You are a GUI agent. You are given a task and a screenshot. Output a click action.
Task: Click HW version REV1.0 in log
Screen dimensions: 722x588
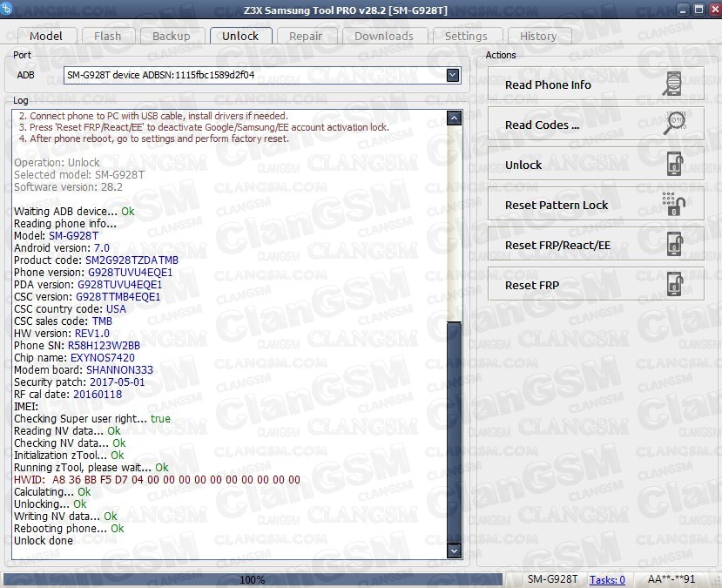[x=92, y=334]
